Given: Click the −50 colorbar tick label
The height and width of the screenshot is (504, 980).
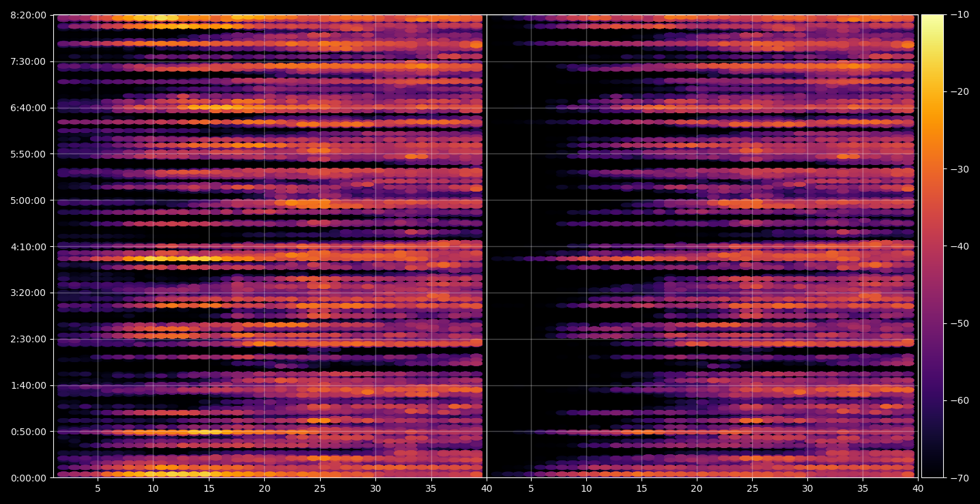Looking at the screenshot, I should [959, 323].
